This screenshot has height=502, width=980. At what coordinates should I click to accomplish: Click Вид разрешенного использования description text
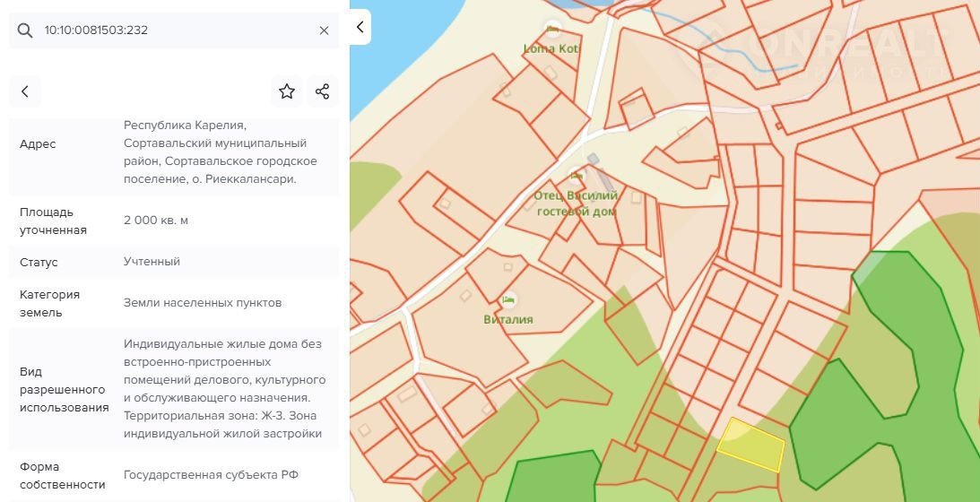pyautogui.click(x=223, y=389)
